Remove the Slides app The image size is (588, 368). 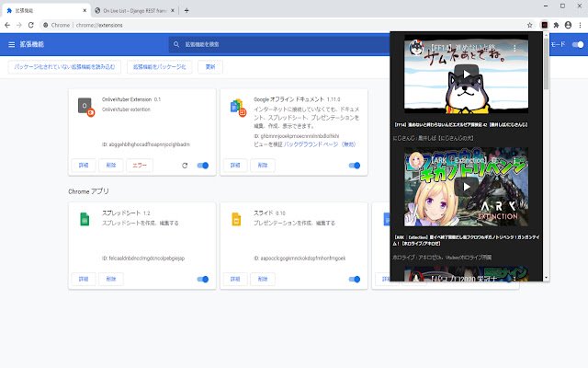click(263, 279)
